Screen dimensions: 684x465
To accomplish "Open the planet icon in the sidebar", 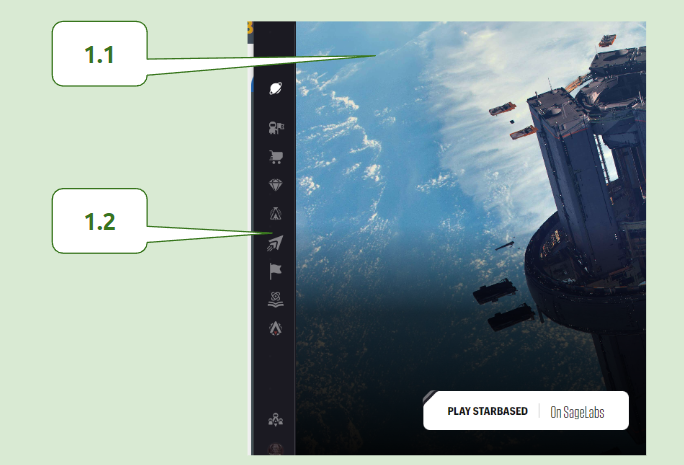I will tap(276, 89).
